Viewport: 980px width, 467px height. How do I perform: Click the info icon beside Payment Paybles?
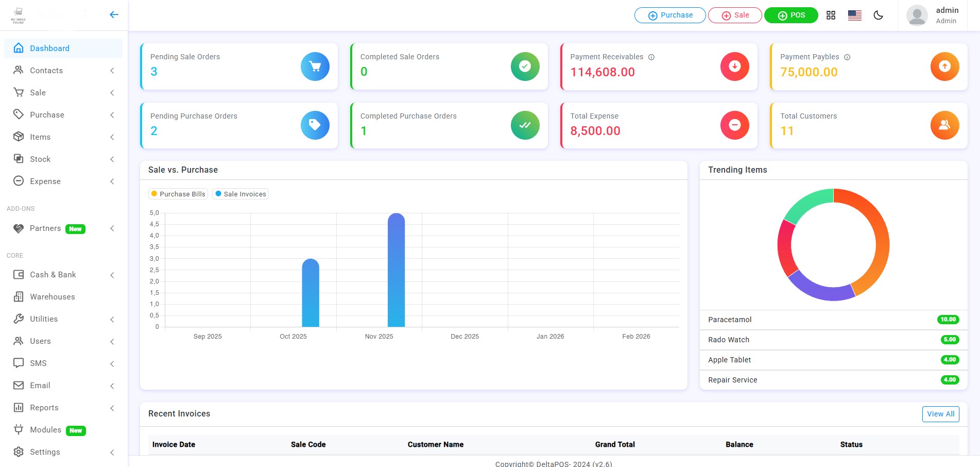847,57
